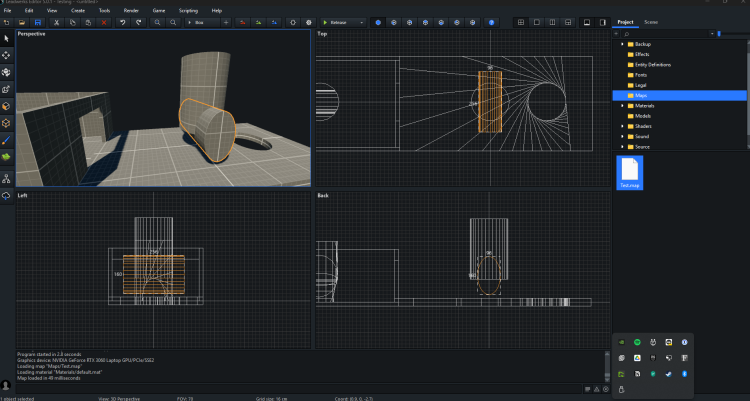Switch to the Scene tab
Screen dimensions: 750x401
[x=651, y=21]
